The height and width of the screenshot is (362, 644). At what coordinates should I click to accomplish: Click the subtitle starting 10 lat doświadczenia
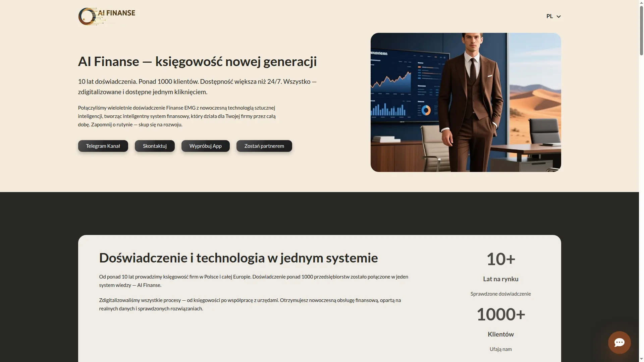(x=197, y=86)
